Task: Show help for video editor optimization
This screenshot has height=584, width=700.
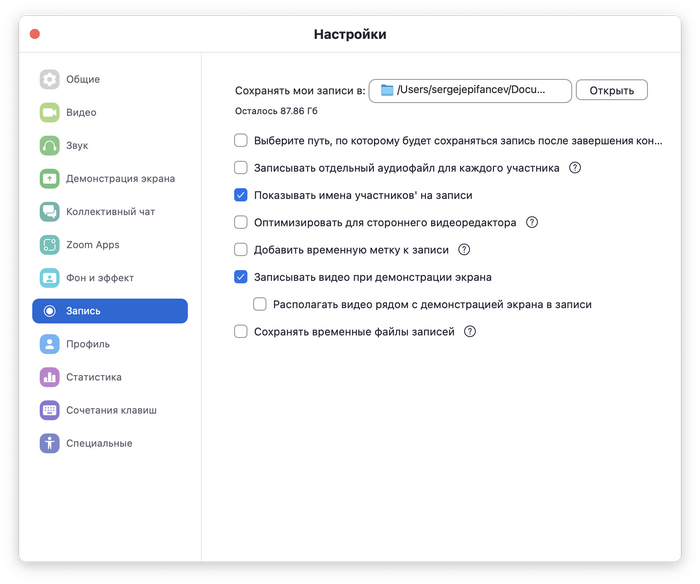Action: [532, 223]
